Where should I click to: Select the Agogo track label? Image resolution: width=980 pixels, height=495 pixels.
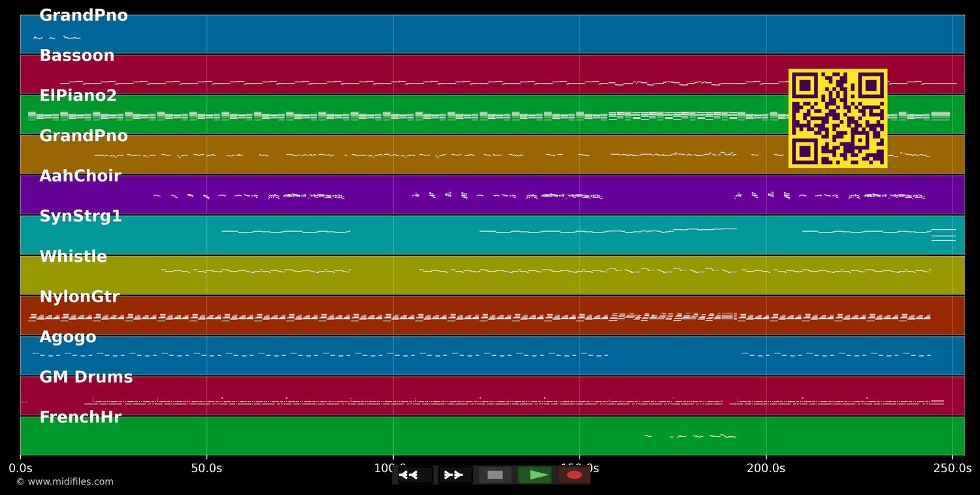[68, 338]
